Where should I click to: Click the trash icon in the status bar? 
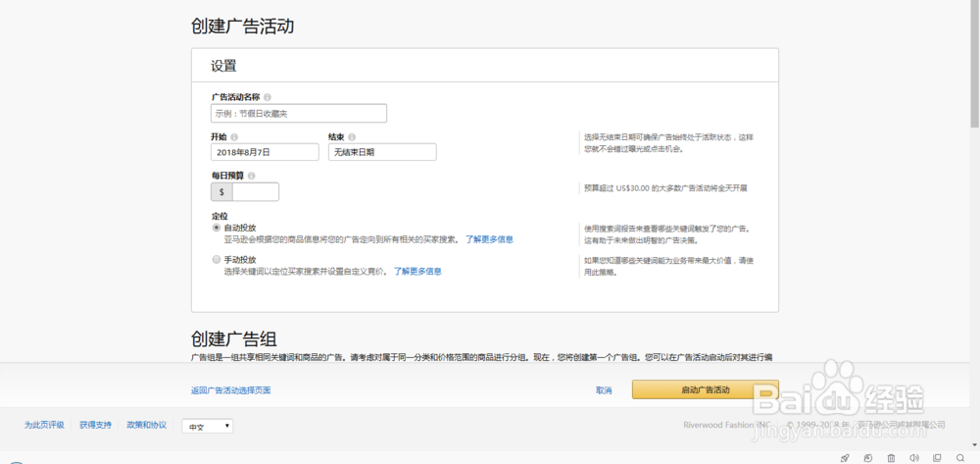click(x=891, y=457)
